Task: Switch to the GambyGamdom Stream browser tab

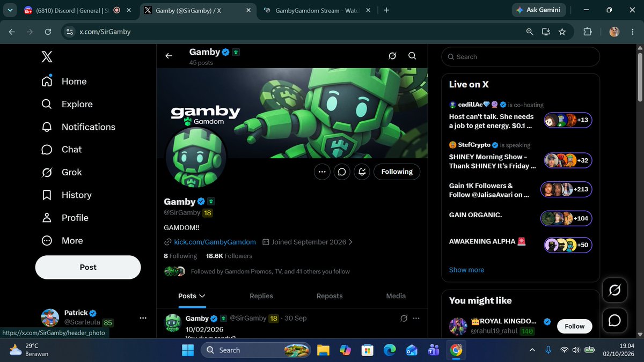Action: click(x=317, y=10)
